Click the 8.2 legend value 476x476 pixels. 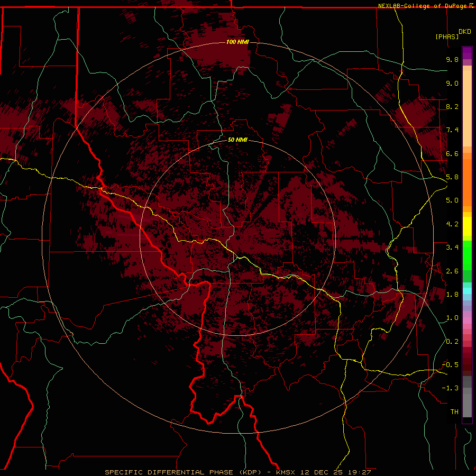[452, 106]
